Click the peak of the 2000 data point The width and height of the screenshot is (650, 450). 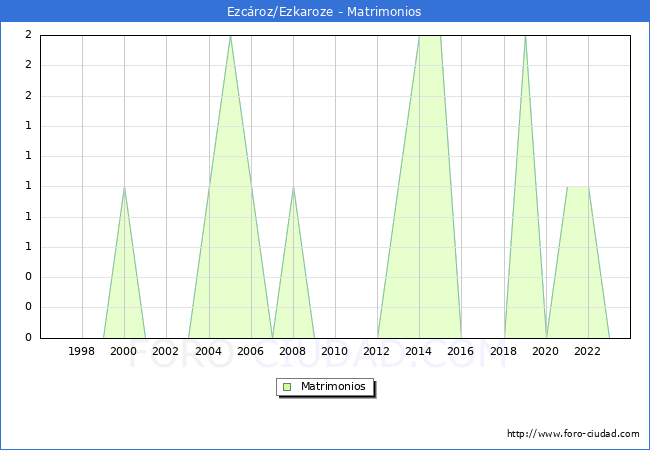click(124, 187)
